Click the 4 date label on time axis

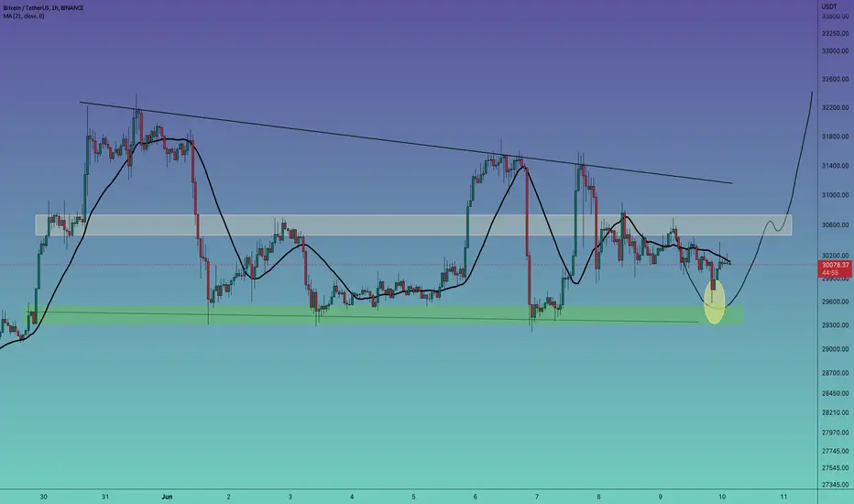pos(352,497)
